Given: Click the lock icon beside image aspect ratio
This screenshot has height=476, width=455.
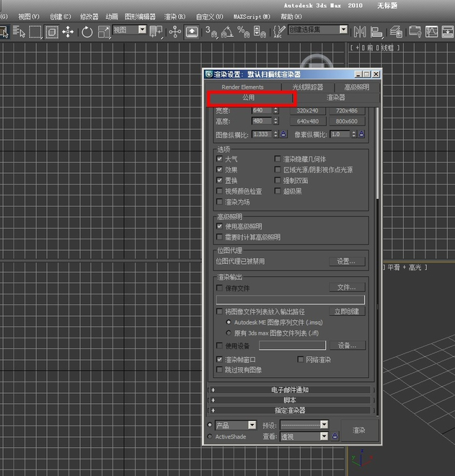Looking at the screenshot, I should coord(283,134).
